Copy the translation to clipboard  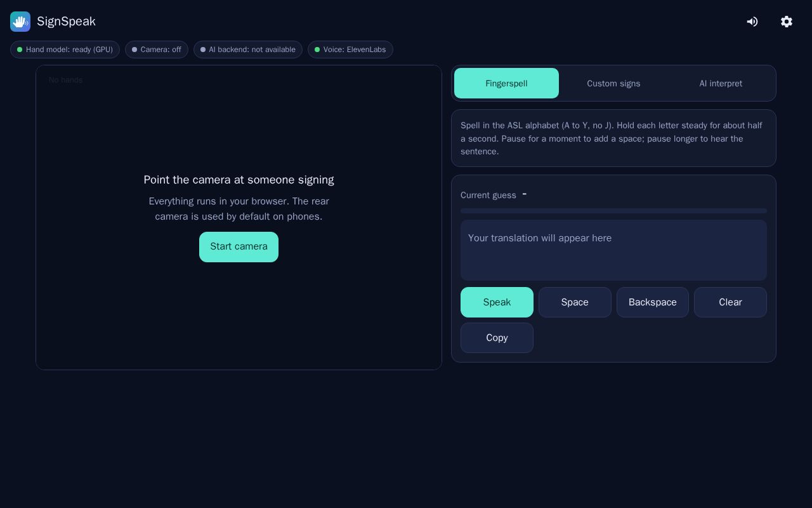click(x=497, y=338)
